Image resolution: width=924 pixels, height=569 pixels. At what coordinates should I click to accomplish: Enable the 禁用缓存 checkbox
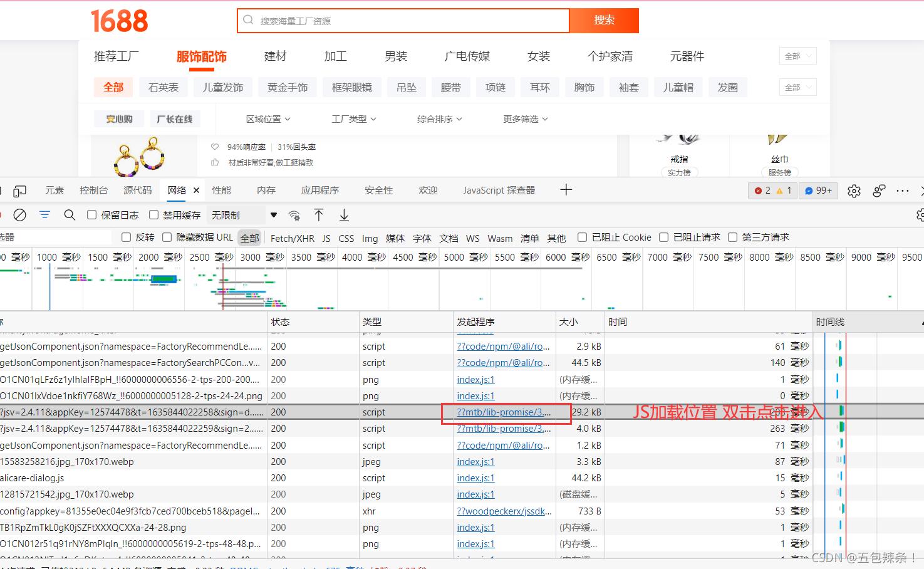pos(153,214)
